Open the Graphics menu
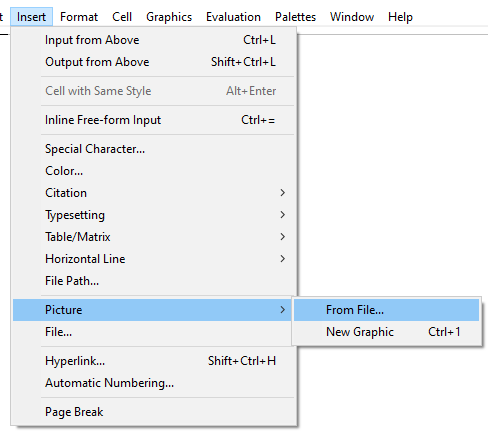Screen dimensions: 488x431 [x=169, y=17]
